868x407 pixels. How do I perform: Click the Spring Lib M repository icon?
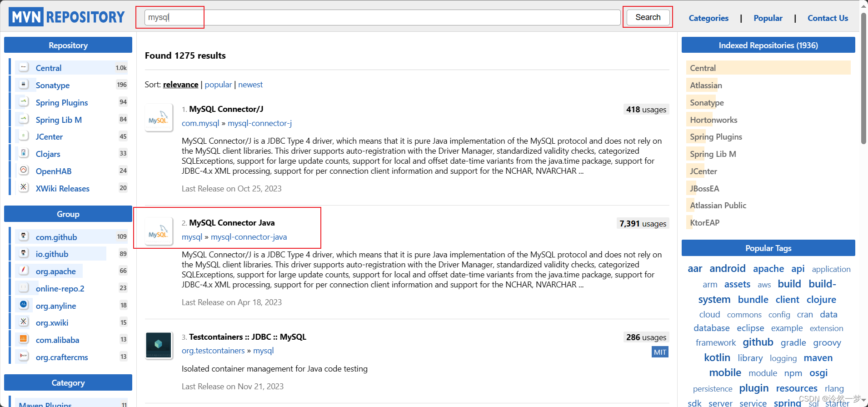pyautogui.click(x=24, y=119)
